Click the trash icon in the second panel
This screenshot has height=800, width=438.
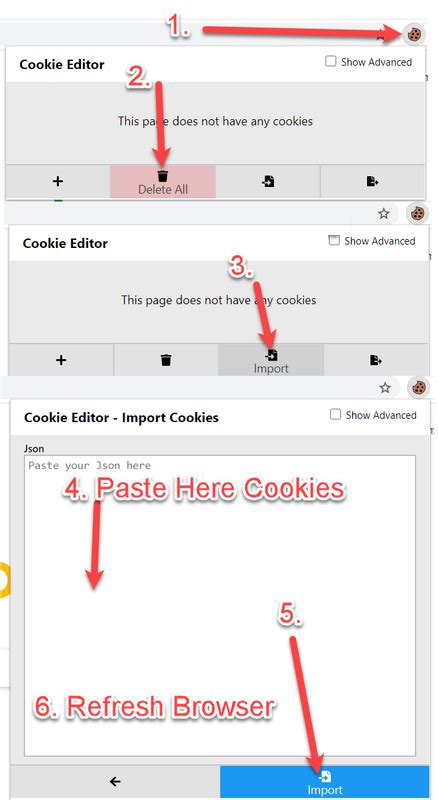coord(166,360)
